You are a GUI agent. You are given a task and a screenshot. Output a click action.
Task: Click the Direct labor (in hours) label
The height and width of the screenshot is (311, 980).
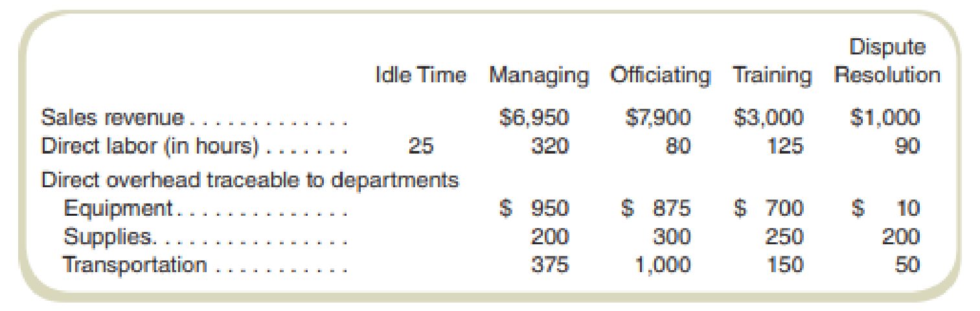[x=150, y=146]
